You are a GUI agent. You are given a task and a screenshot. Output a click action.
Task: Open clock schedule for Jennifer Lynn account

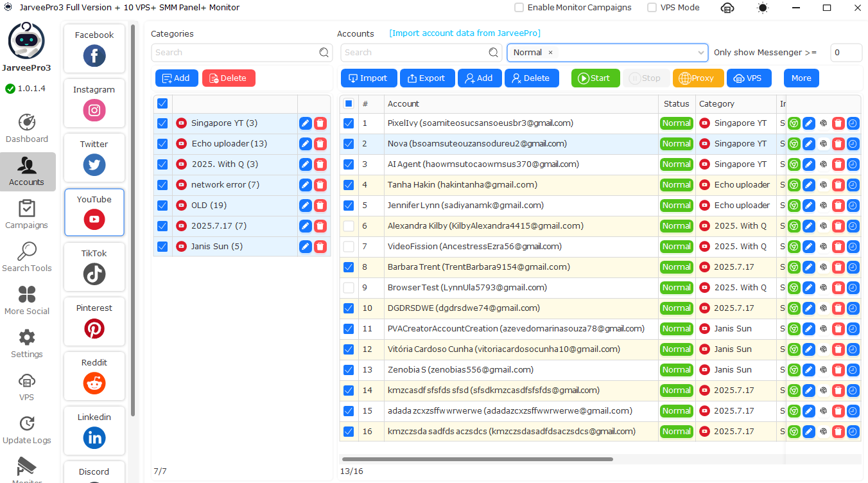tap(853, 206)
